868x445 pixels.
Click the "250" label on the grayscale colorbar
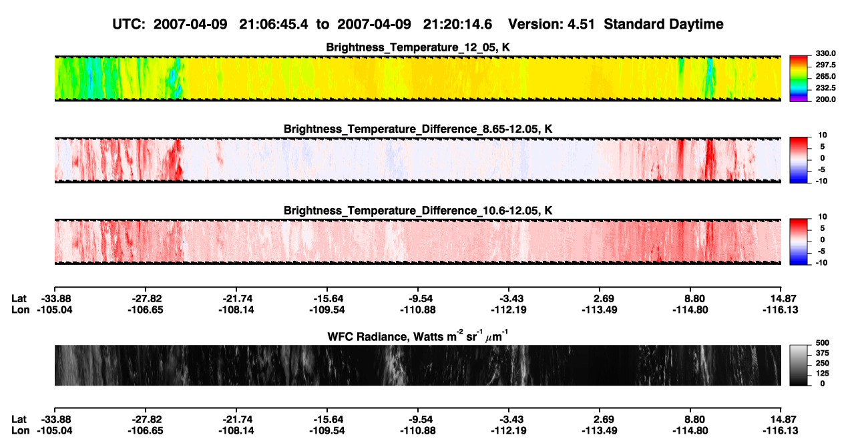(x=821, y=364)
